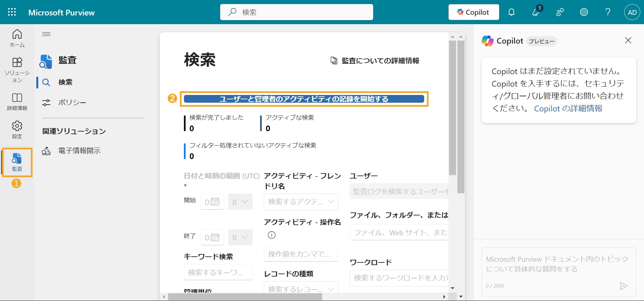Open the AD account avatar
This screenshot has height=301, width=644.
(632, 12)
